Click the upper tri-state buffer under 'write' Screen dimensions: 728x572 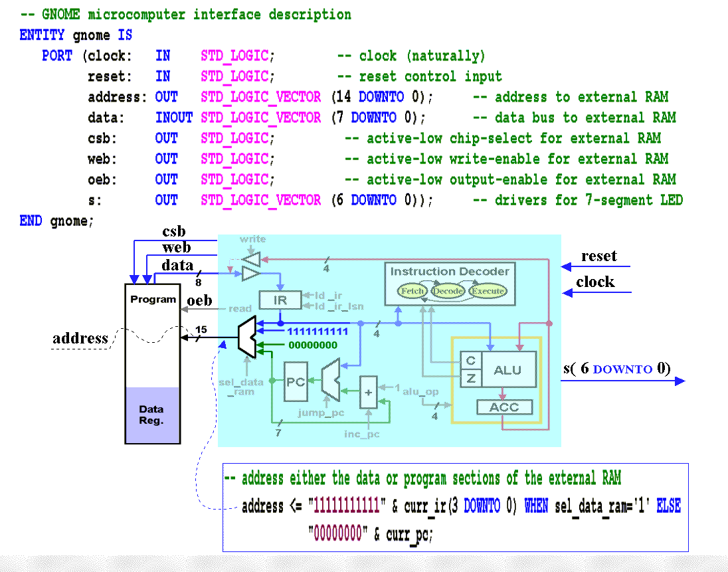point(252,259)
